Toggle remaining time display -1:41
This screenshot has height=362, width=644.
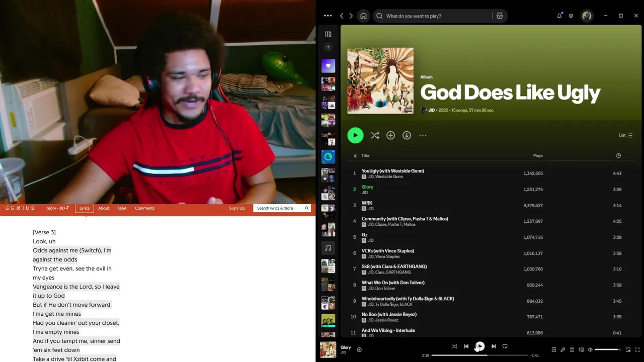click(x=535, y=355)
